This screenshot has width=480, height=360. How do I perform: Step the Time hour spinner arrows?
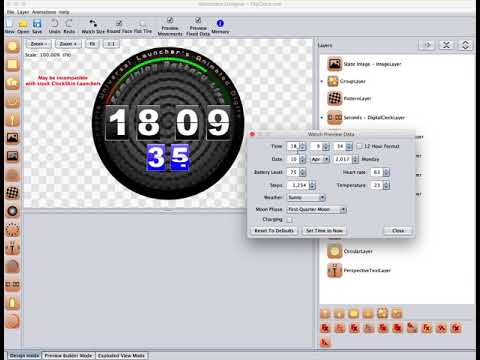[x=302, y=146]
